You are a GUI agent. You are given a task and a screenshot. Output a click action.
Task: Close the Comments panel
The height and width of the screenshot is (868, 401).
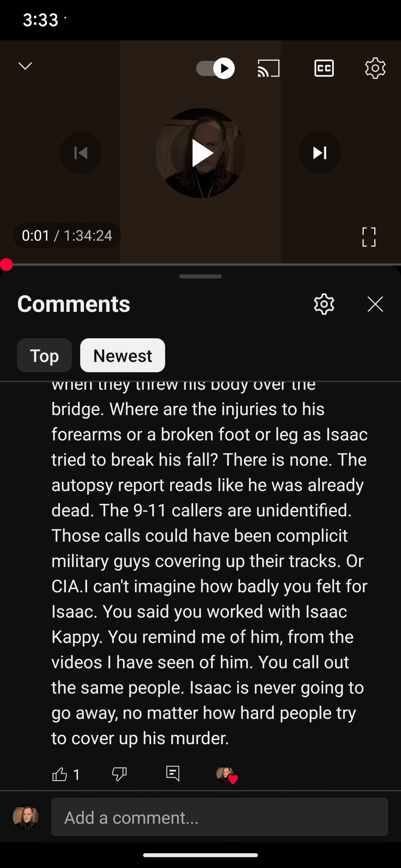tap(375, 304)
